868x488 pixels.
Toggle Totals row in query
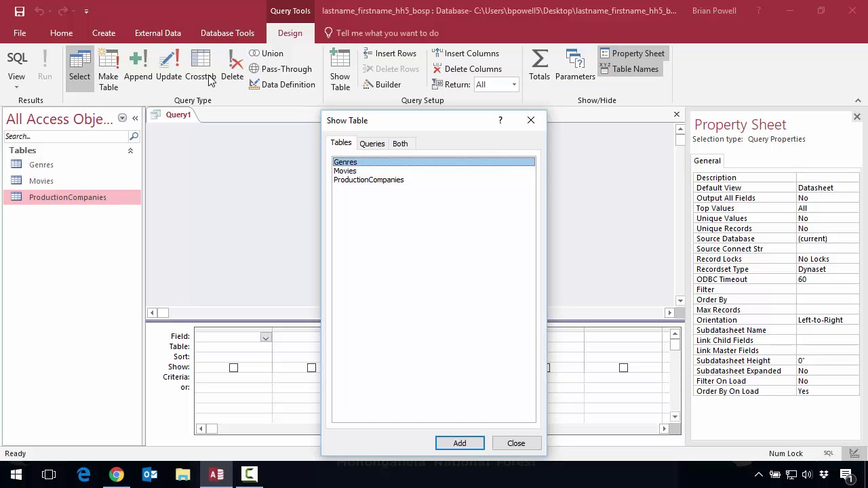coord(540,66)
